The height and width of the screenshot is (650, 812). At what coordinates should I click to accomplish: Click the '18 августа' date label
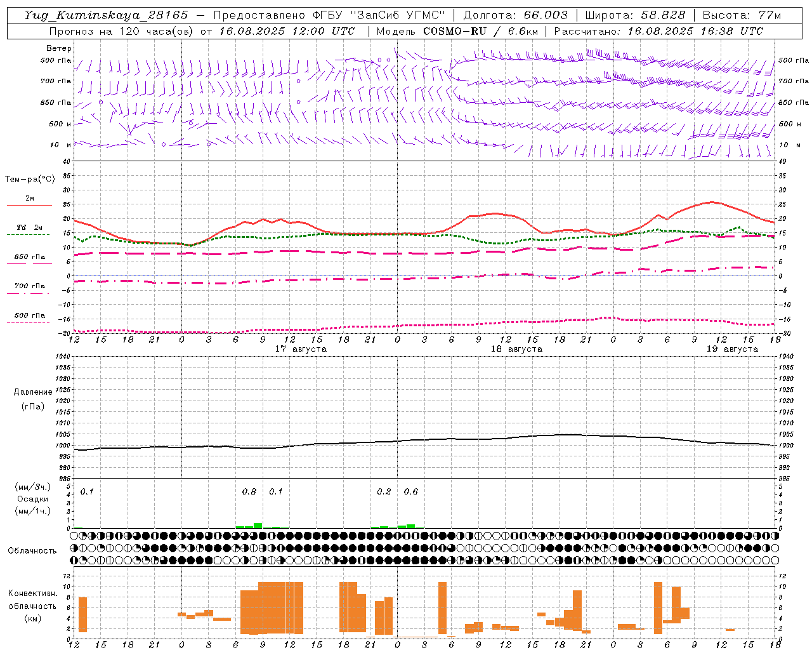pos(516,349)
